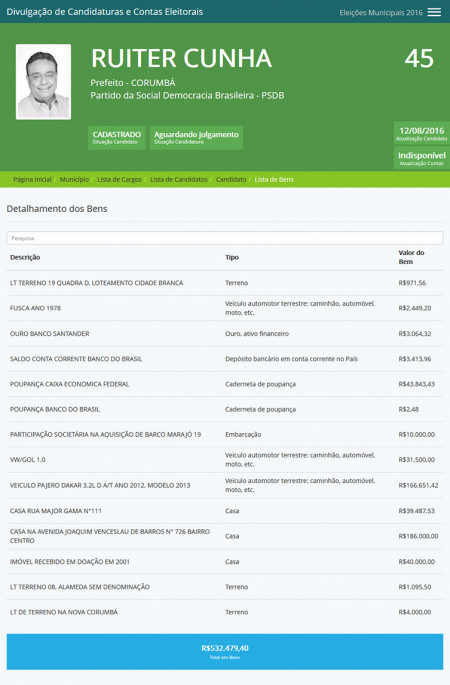This screenshot has width=450, height=685.
Task: Click the value R$3.064,32
Action: click(x=415, y=333)
